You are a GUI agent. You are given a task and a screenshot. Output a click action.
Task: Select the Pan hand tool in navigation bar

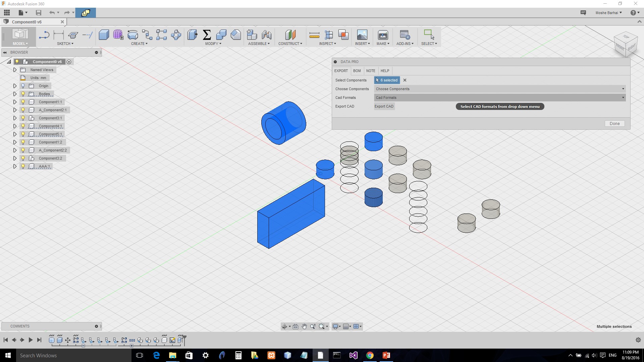coord(304,326)
